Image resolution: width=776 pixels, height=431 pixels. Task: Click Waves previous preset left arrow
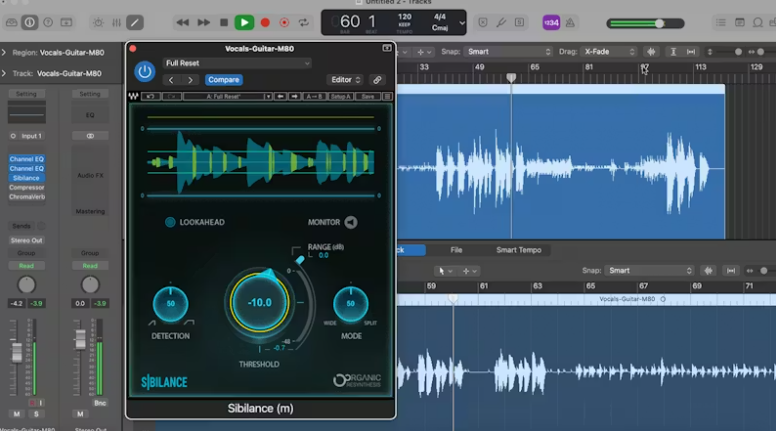point(280,96)
